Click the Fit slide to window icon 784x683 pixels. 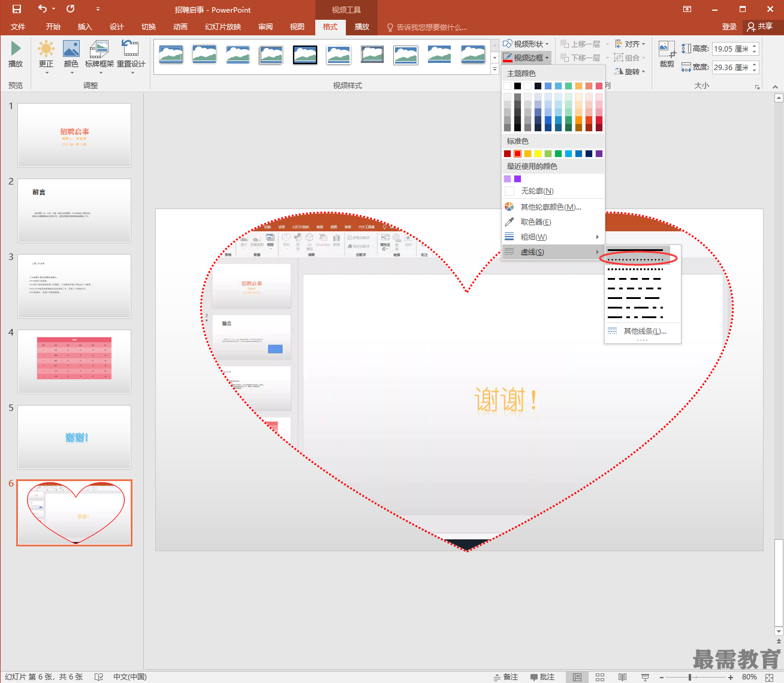(x=770, y=677)
